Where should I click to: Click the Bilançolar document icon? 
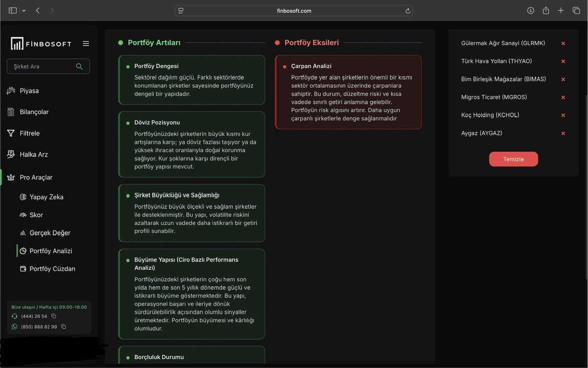11,112
